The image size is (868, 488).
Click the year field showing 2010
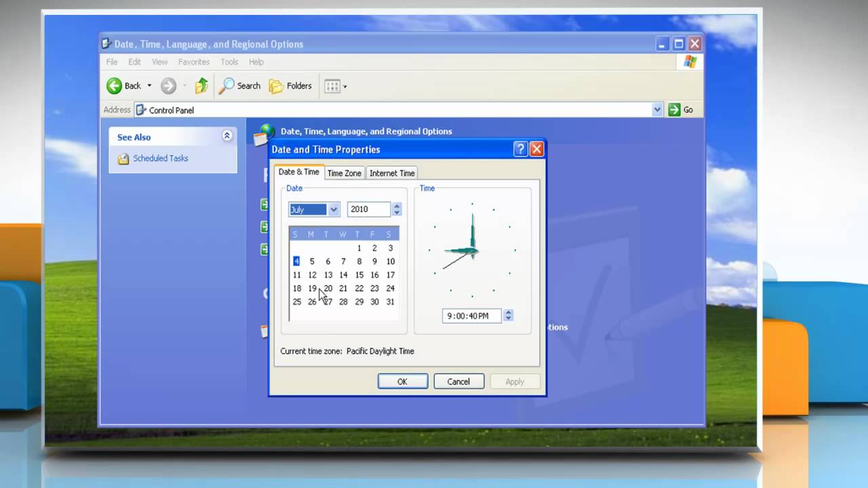click(369, 209)
